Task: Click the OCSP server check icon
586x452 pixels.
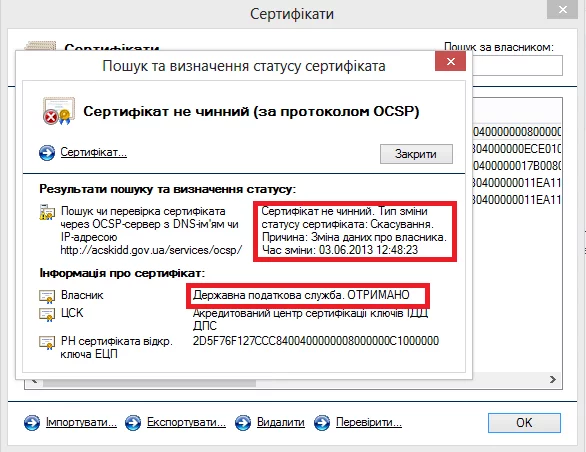Action: (x=47, y=212)
